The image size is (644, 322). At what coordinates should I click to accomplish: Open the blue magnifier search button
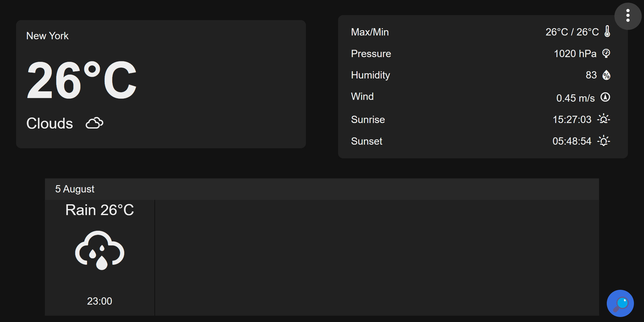click(x=620, y=303)
